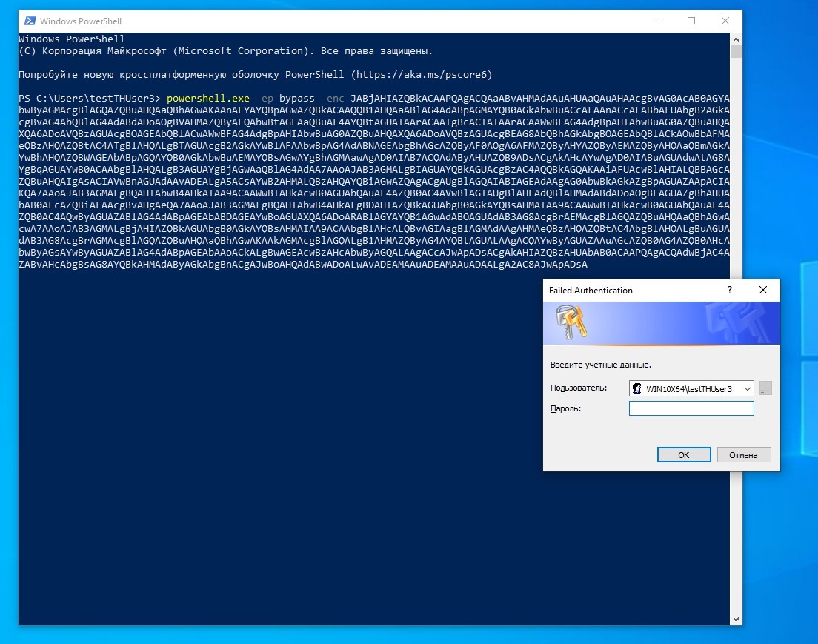The image size is (818, 644).
Task: Close the Windows PowerShell window
Action: [725, 21]
